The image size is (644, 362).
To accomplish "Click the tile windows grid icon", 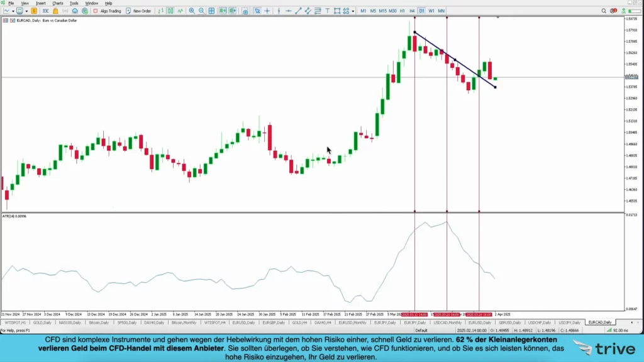I will click(x=211, y=11).
